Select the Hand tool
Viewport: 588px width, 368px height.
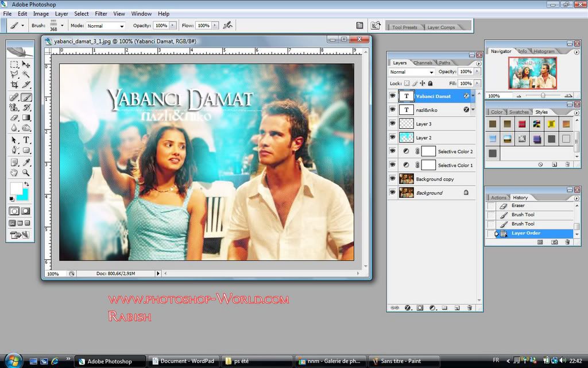point(14,172)
